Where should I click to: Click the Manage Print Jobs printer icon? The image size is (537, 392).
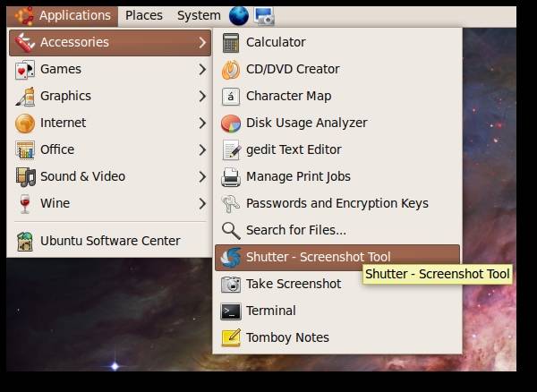pos(231,177)
